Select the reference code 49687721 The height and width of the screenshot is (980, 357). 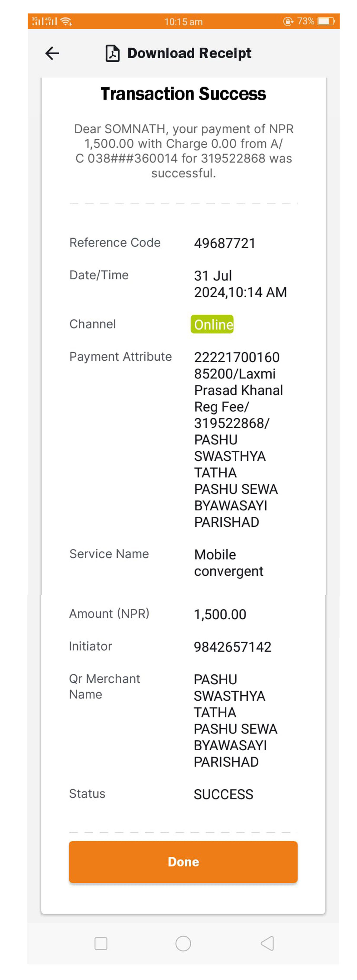click(x=225, y=243)
